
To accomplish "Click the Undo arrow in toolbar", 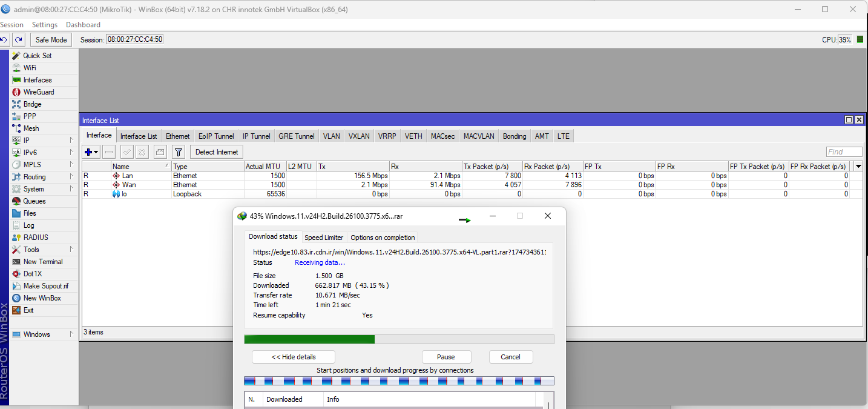I will click(x=4, y=39).
